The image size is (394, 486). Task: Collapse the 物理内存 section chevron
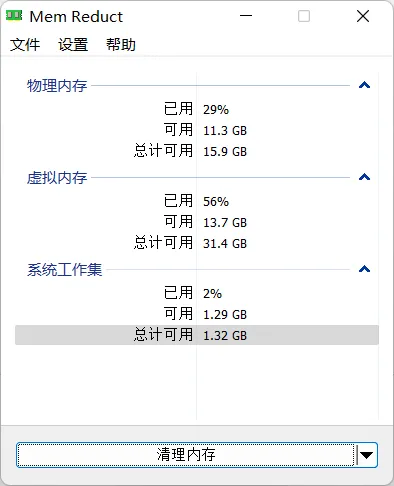[364, 85]
